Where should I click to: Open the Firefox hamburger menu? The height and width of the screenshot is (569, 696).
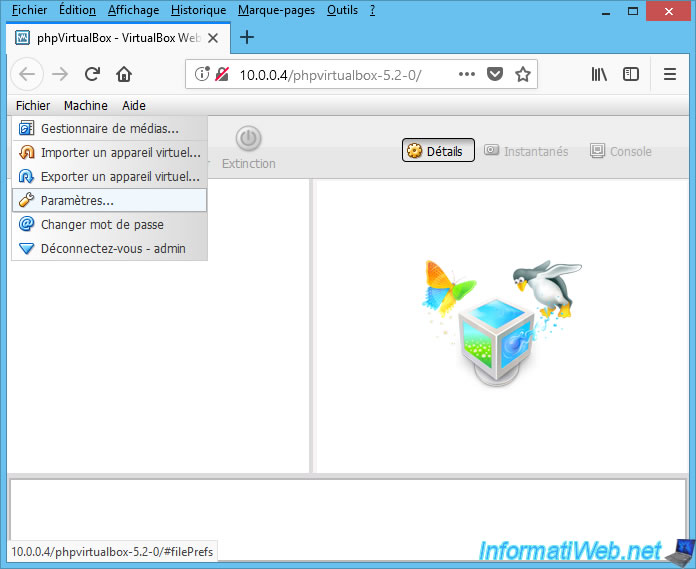coord(670,74)
